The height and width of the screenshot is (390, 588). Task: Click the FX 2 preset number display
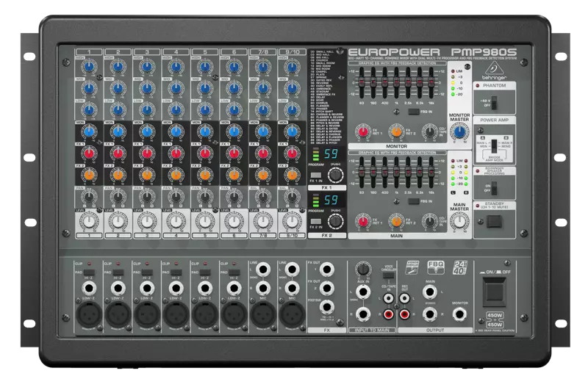coord(331,201)
